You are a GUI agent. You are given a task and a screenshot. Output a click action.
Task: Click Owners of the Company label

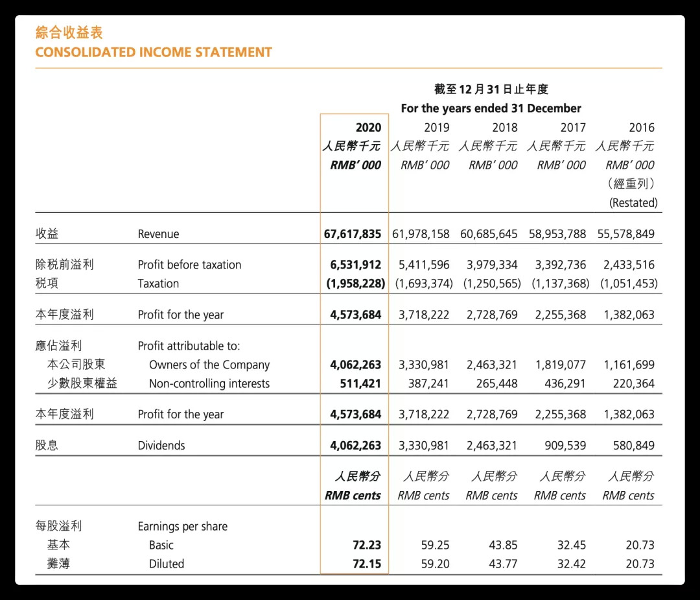(209, 365)
